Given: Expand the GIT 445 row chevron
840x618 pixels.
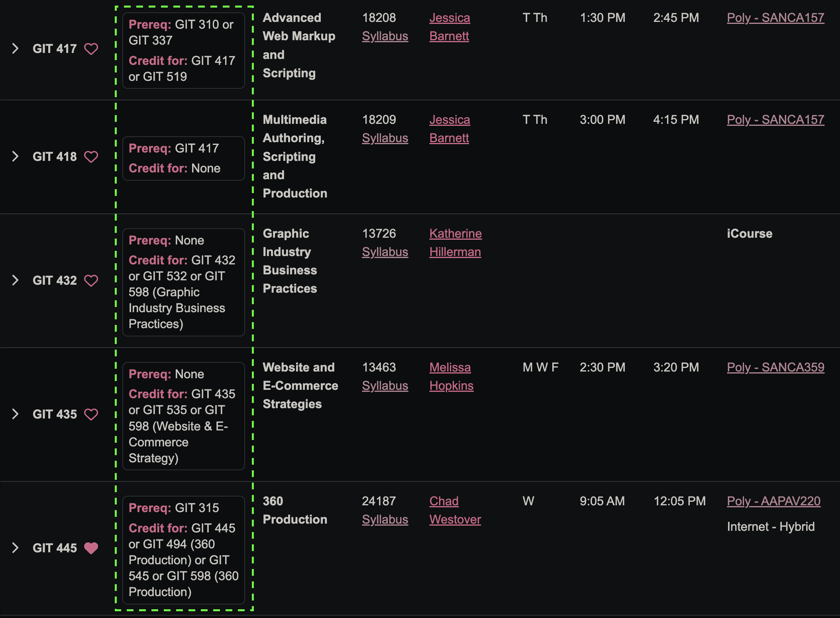Looking at the screenshot, I should coord(15,548).
